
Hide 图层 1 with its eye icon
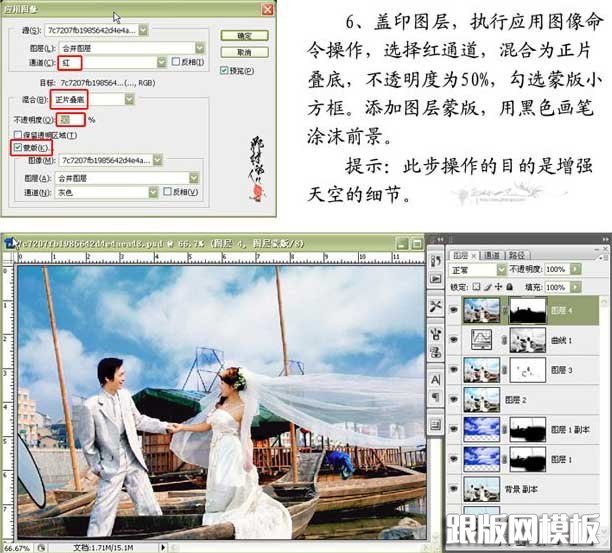(454, 459)
